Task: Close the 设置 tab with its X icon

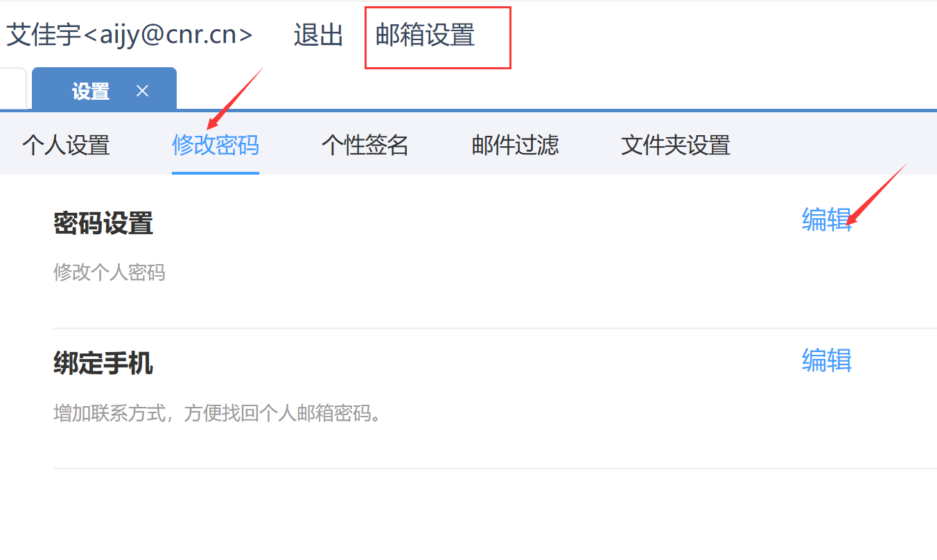Action: (x=142, y=91)
